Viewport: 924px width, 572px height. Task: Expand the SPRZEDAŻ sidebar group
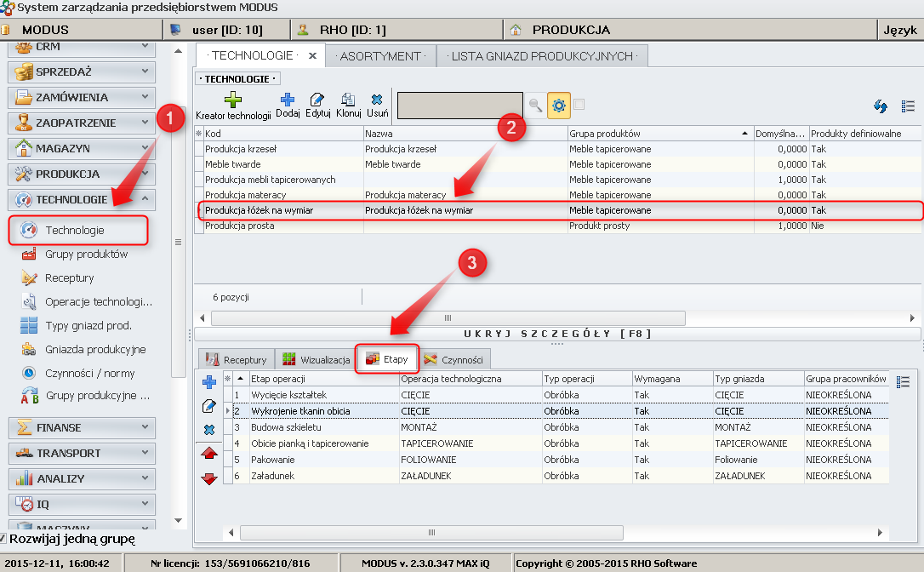[82, 72]
